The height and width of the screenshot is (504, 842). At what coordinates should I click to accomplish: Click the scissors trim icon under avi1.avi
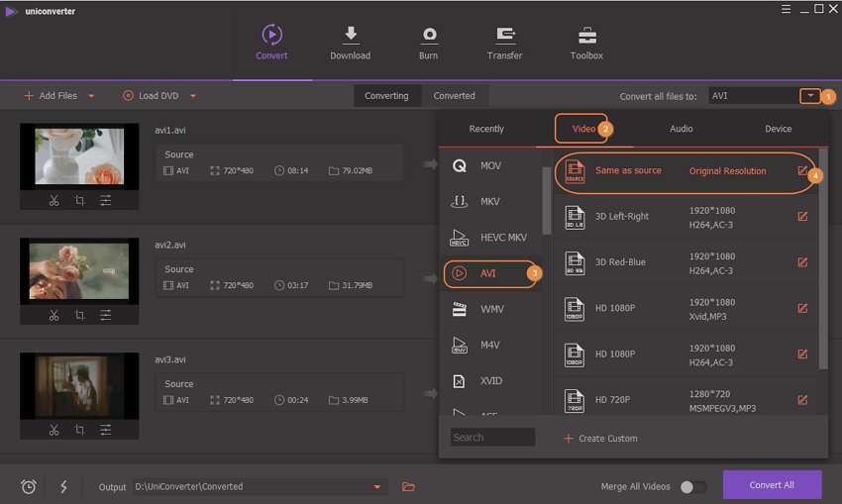[x=53, y=200]
